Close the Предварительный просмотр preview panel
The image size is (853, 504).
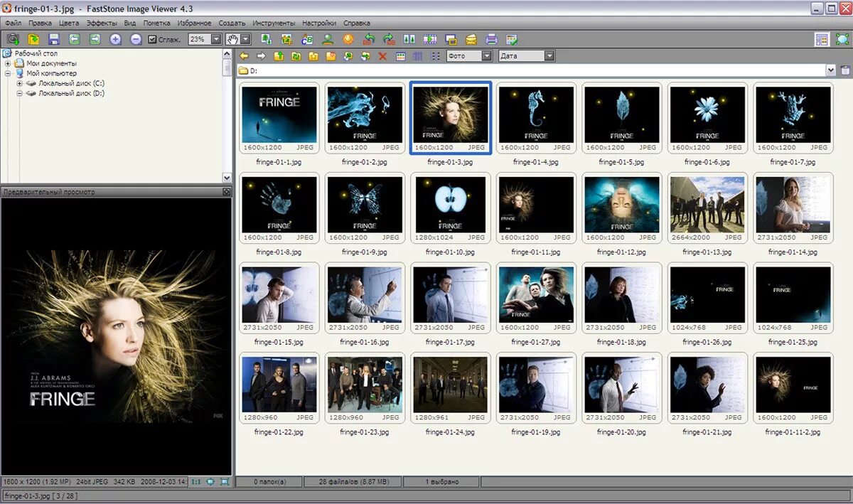[227, 192]
